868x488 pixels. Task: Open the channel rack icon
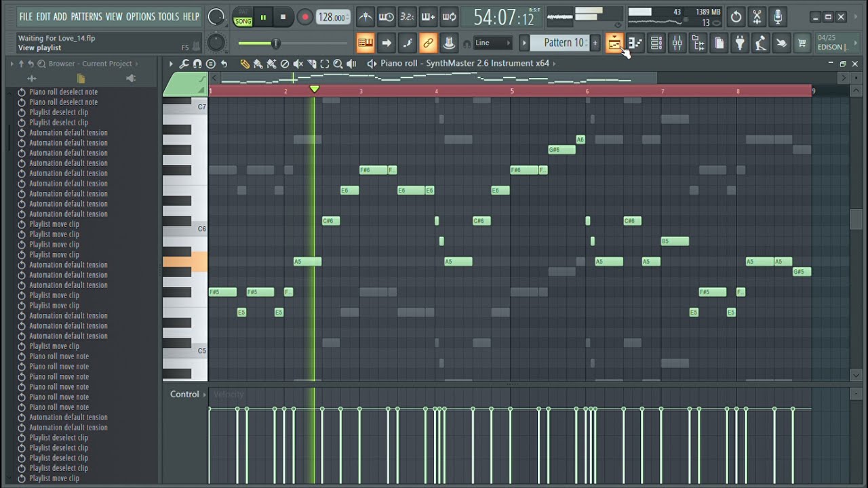pyautogui.click(x=656, y=43)
